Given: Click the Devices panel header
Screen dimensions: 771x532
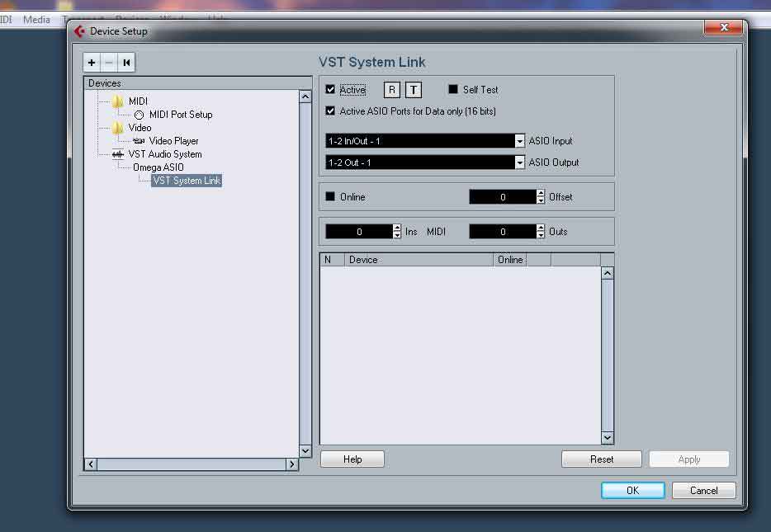Looking at the screenshot, I should tap(197, 83).
